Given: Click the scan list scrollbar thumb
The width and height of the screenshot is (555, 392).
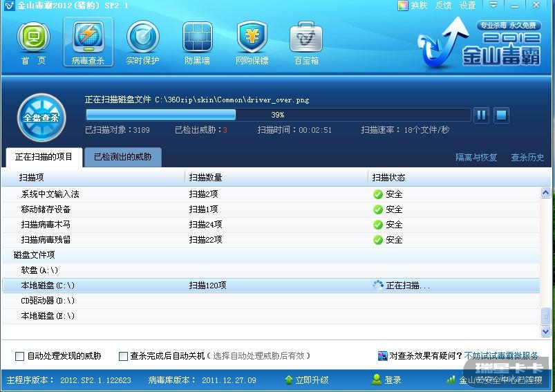Looking at the screenshot, I should [545, 315].
